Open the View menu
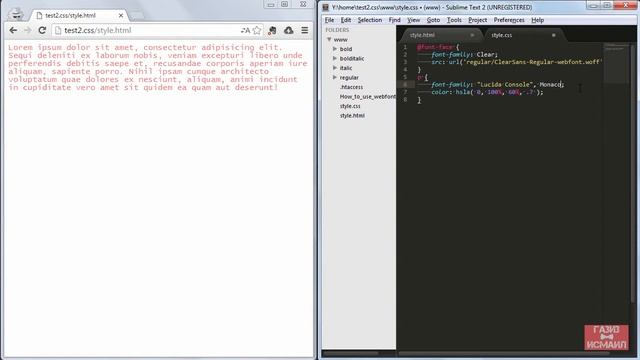 click(x=413, y=20)
